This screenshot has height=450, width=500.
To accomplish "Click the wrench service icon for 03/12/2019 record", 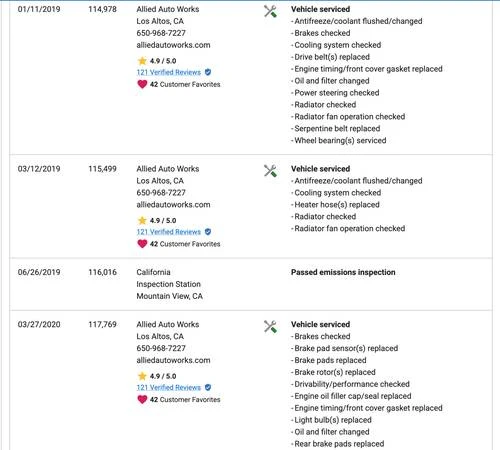I will (270, 171).
